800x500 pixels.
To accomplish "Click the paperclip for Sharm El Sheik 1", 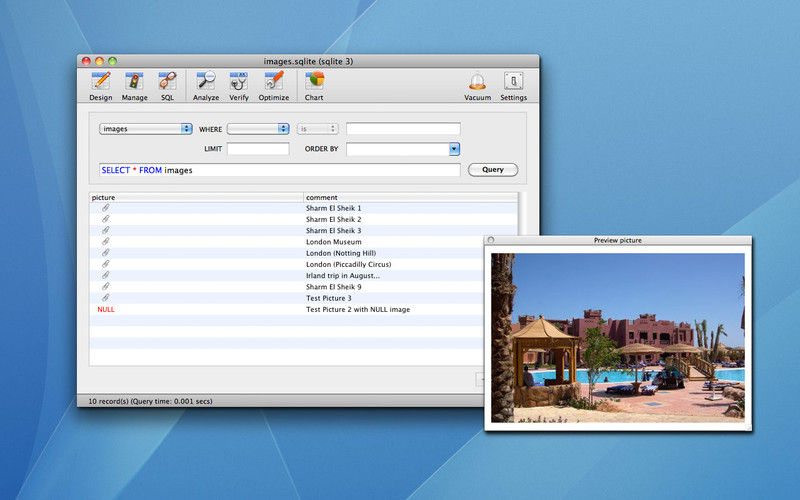I will point(106,208).
